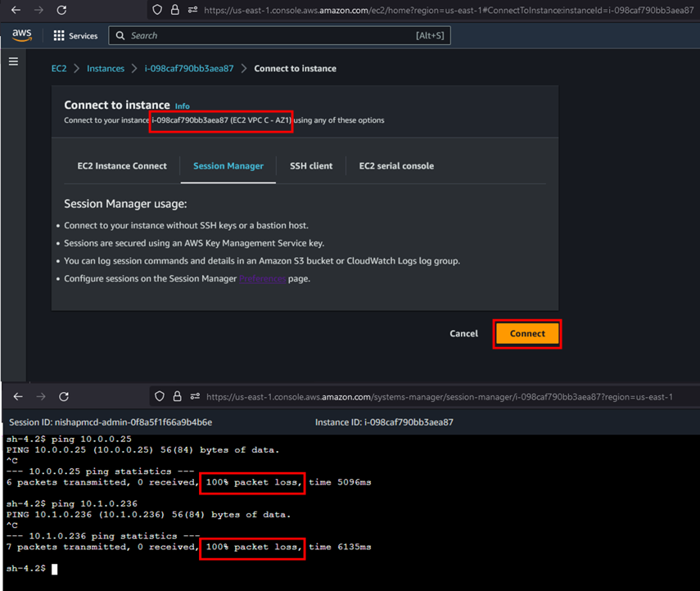Image resolution: width=700 pixels, height=591 pixels.
Task: Click the Info link beside heading
Action: [182, 106]
